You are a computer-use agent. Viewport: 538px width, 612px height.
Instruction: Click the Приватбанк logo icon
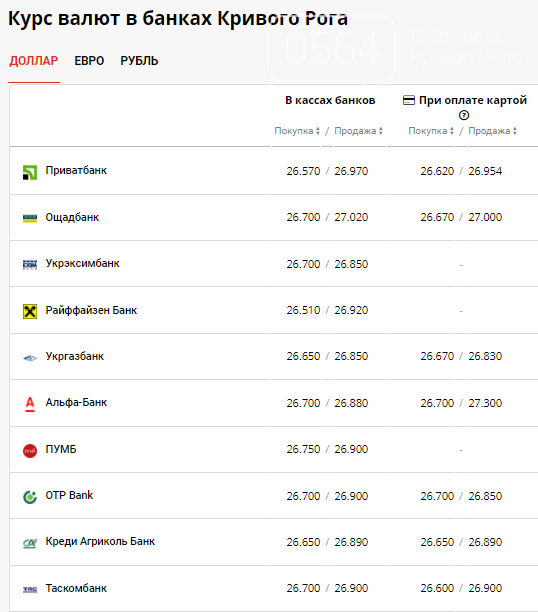30,172
